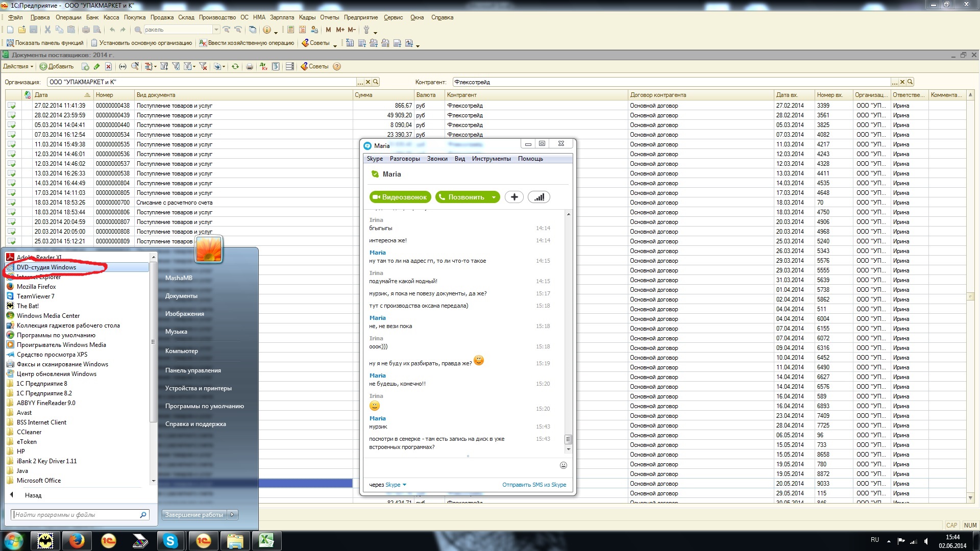Expand the Позвонить button dropdown arrow
Viewport: 980px width, 551px height.
[x=494, y=197]
